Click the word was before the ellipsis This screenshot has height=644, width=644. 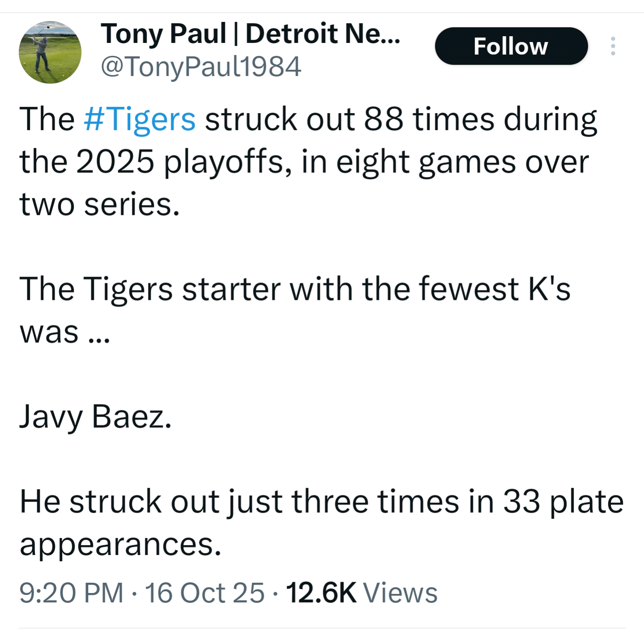click(49, 332)
